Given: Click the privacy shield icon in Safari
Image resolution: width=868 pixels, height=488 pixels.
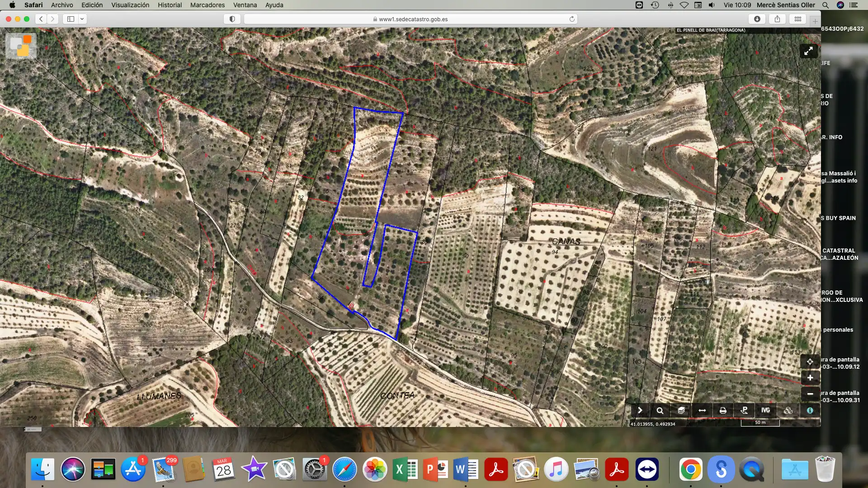Looking at the screenshot, I should 232,19.
